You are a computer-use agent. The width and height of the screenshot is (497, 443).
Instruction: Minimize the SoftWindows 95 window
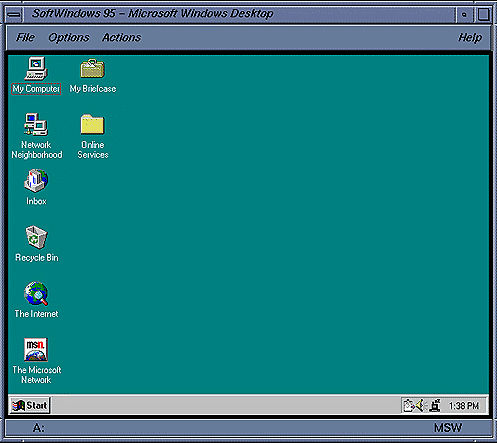pyautogui.click(x=464, y=15)
